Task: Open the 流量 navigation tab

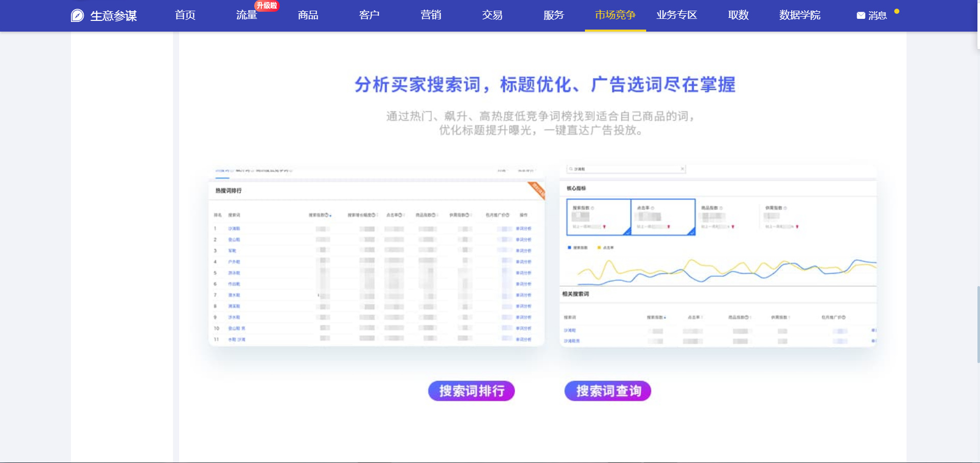Action: coord(246,16)
